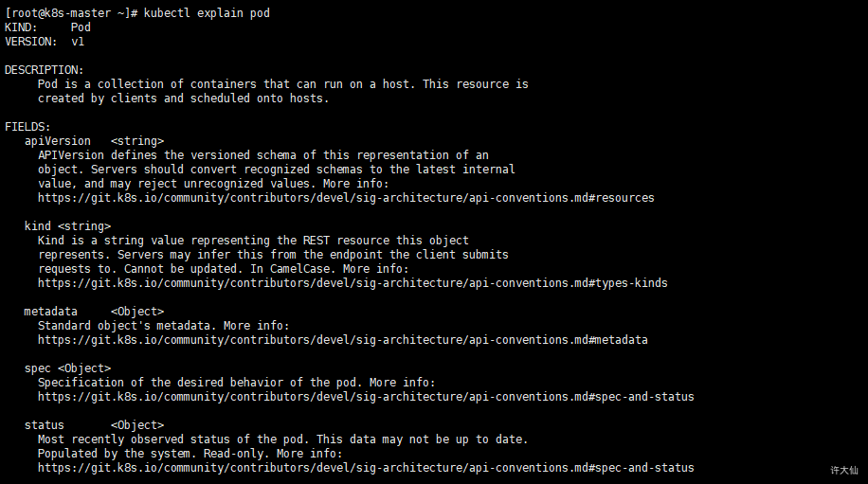Click the api-conventions.md#resources URL
The height and width of the screenshot is (484, 868).
pos(346,198)
